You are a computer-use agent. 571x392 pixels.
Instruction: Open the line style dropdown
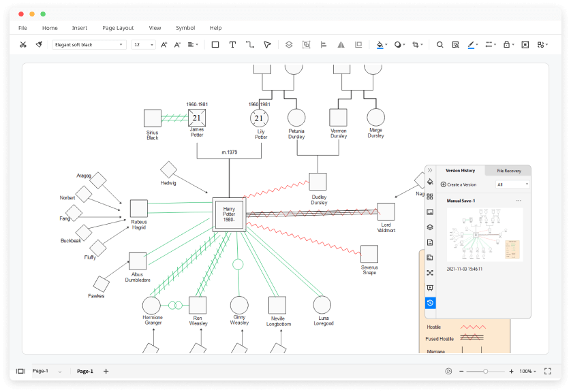point(491,44)
